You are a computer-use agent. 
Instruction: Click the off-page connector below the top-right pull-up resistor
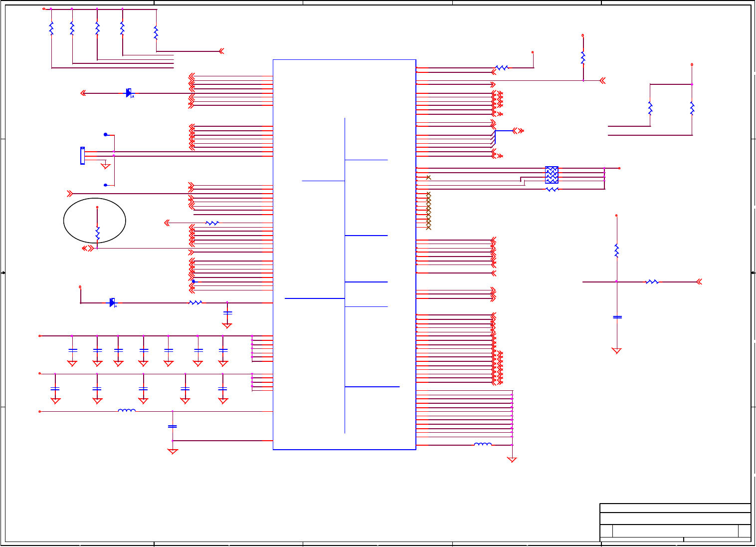(603, 80)
